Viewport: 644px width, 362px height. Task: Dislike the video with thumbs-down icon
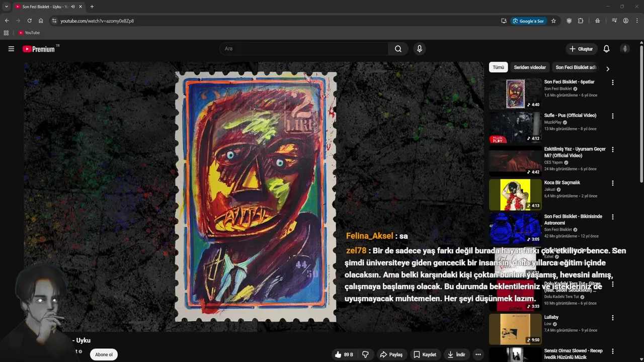(365, 354)
